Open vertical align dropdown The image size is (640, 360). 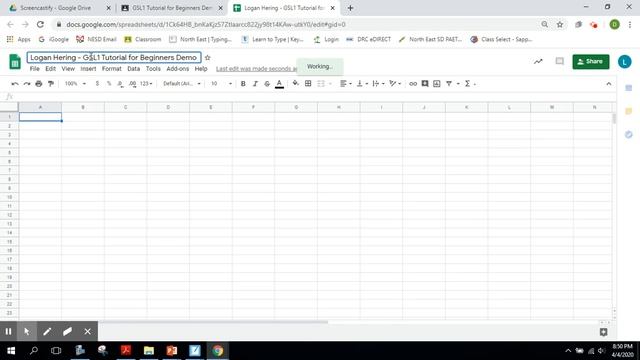(x=362, y=84)
